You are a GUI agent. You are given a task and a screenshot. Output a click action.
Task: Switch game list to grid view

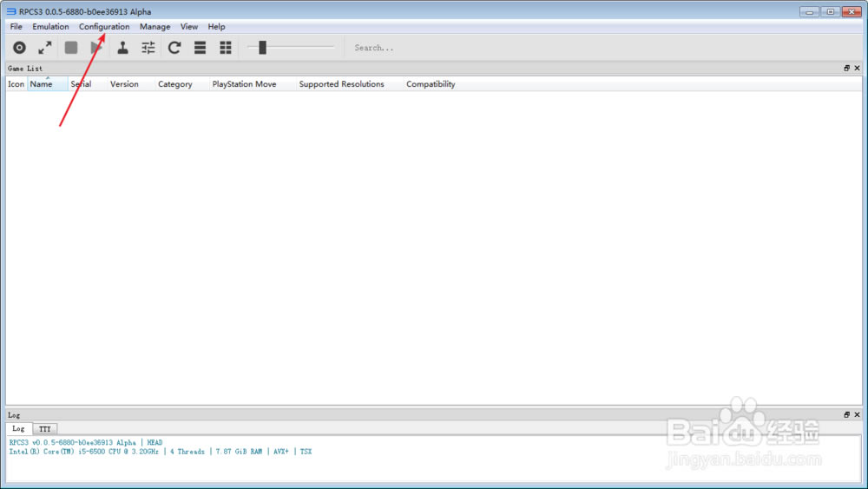pyautogui.click(x=226, y=48)
